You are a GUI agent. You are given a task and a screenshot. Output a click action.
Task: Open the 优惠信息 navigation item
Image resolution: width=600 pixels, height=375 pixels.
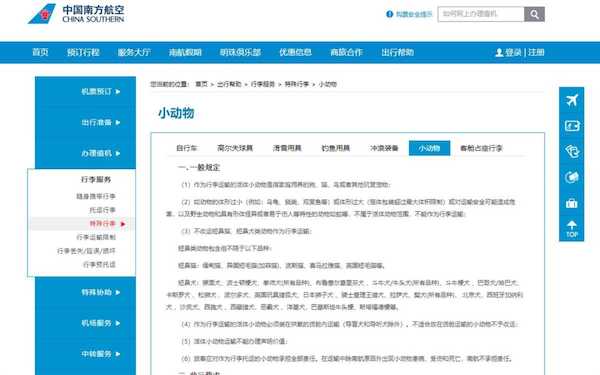[x=295, y=52]
